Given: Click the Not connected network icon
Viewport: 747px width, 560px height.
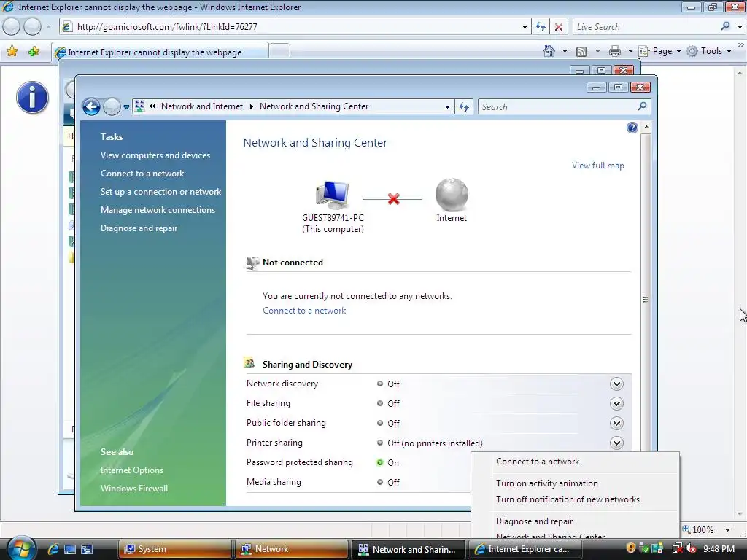Looking at the screenshot, I should pyautogui.click(x=252, y=262).
